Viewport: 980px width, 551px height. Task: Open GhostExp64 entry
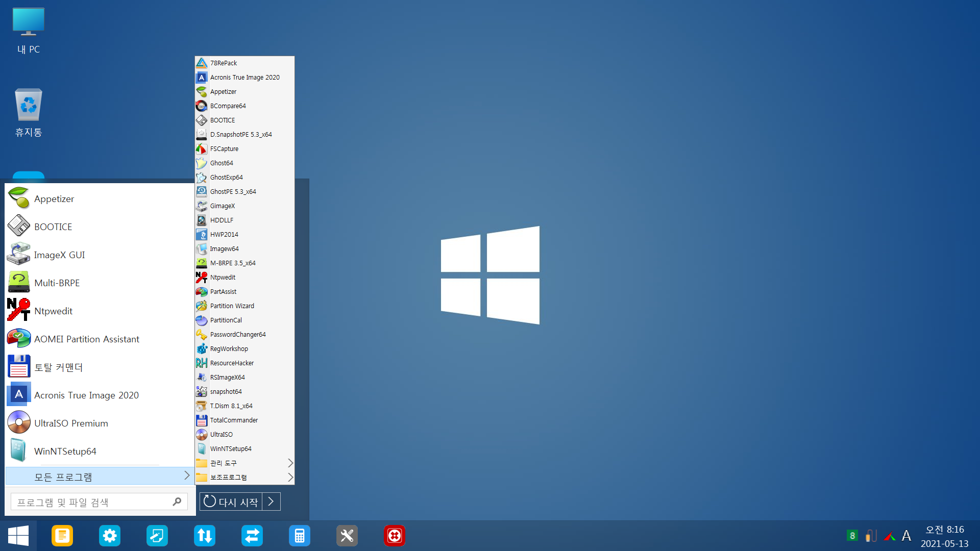tap(244, 177)
